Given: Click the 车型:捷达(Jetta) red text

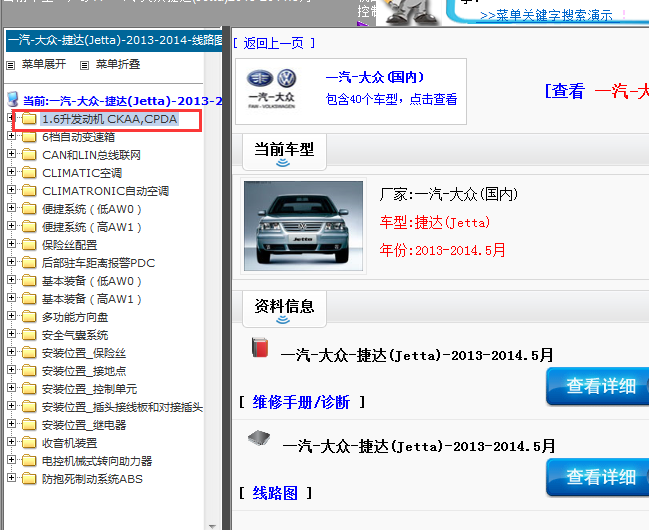Looking at the screenshot, I should click(x=435, y=223).
